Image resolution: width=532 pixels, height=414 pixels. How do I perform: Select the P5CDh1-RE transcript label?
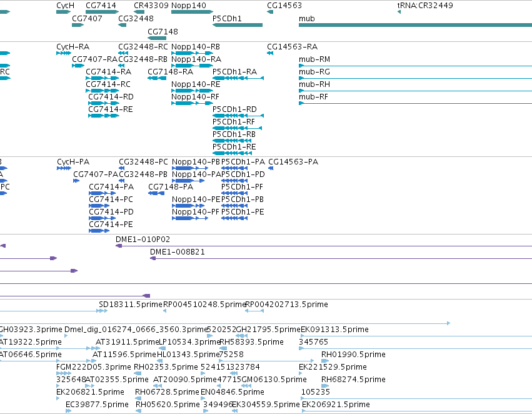coord(234,147)
